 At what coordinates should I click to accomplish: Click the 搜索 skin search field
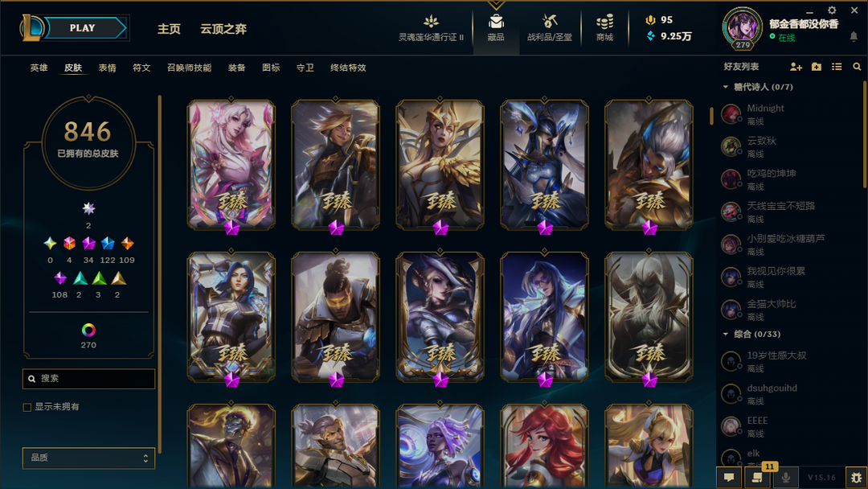88,378
